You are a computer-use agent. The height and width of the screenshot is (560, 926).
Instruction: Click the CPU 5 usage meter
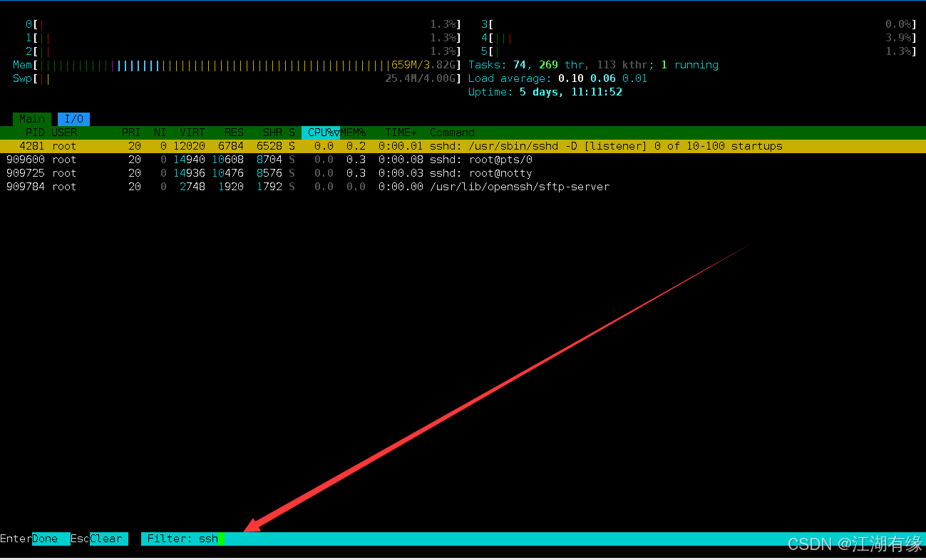coord(699,51)
